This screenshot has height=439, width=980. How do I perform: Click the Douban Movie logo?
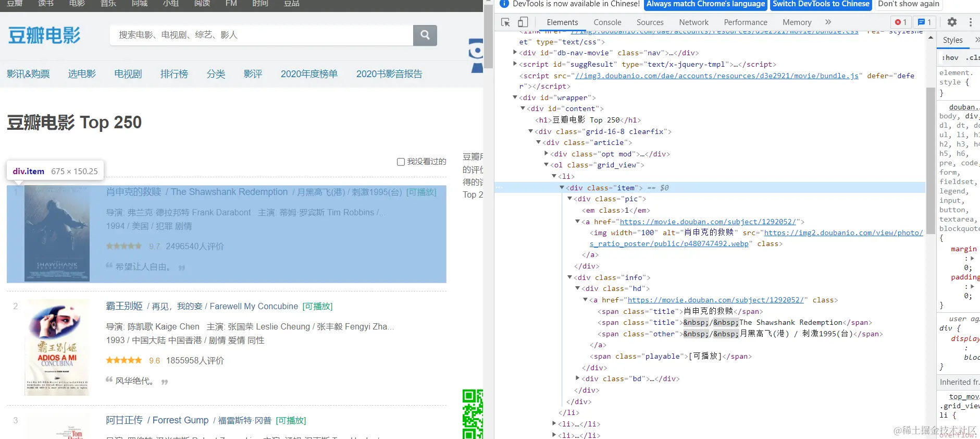click(44, 35)
